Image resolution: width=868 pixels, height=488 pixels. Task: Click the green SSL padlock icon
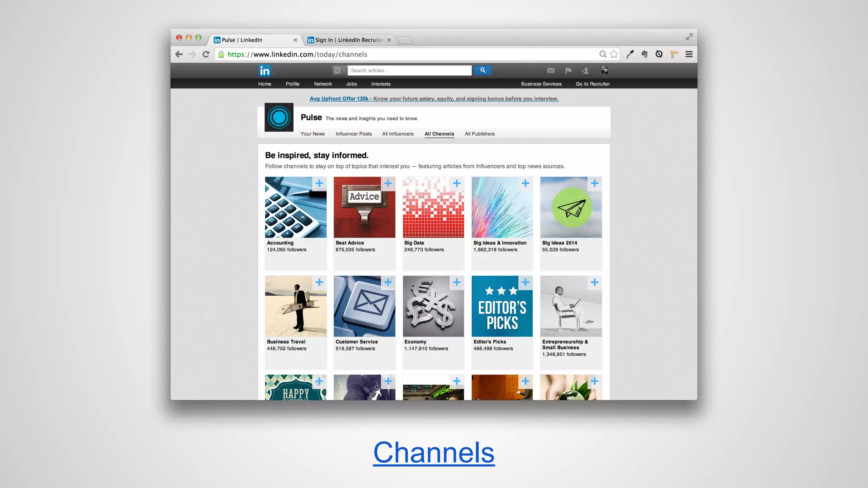(221, 54)
